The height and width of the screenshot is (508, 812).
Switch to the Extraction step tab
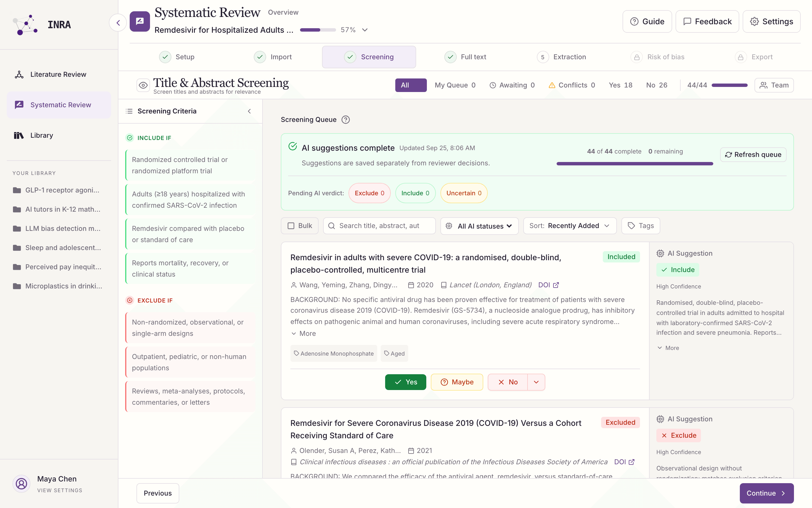pyautogui.click(x=561, y=57)
